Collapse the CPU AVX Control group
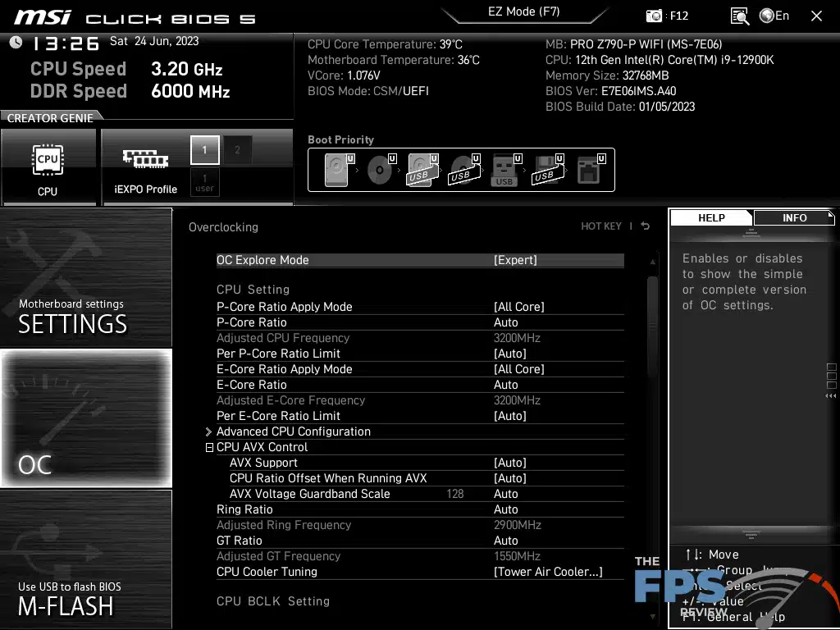Screen dimensions: 840x630 point(209,447)
